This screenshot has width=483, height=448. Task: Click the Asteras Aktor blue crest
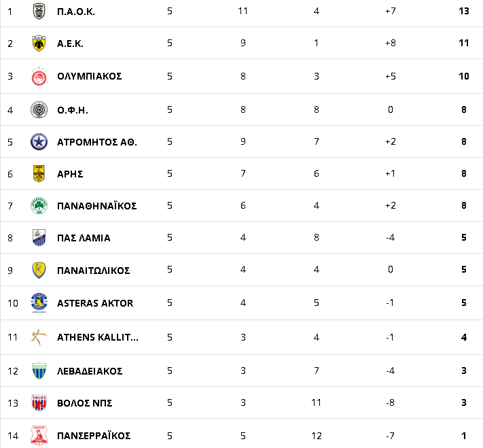point(39,303)
